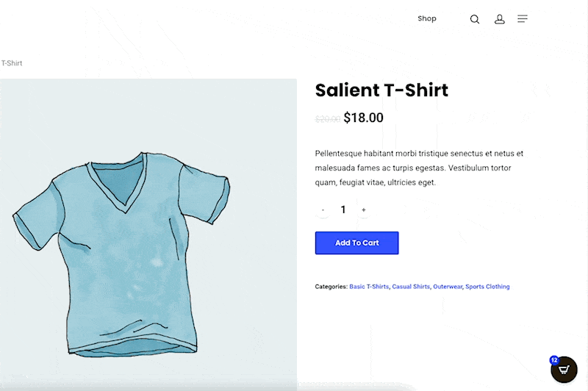Click the cart item count badge 12
The height and width of the screenshot is (391, 588).
tap(554, 360)
